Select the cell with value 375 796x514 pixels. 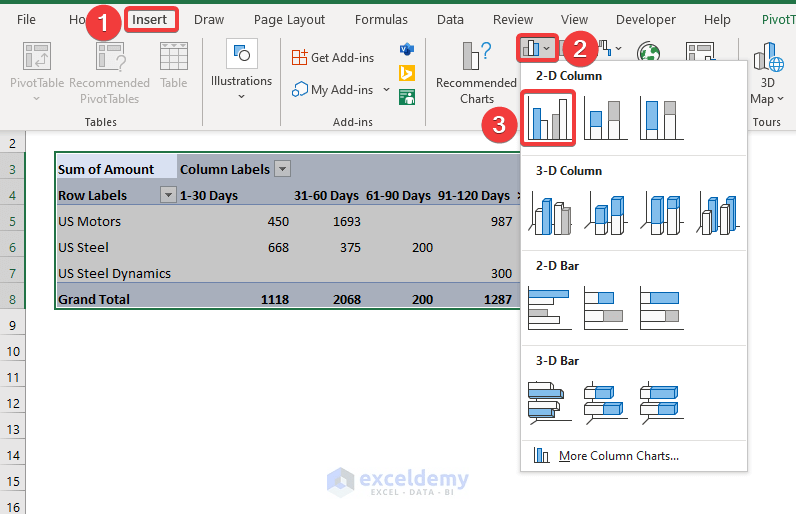pyautogui.click(x=327, y=248)
